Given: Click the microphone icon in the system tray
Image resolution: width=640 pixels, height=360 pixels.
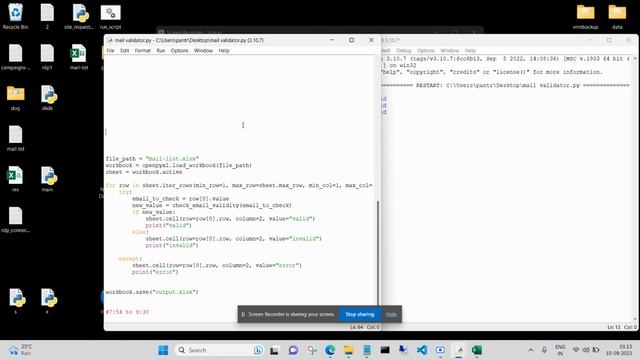Looking at the screenshot, I should click(544, 350).
